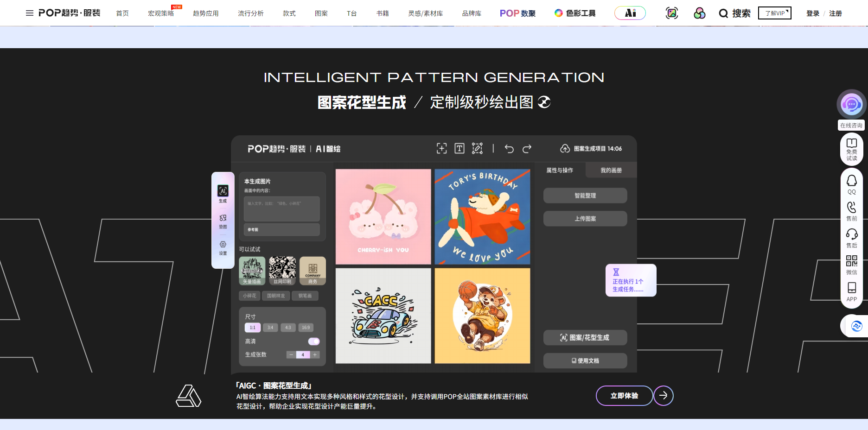Select the 16:9 aspect ratio option
The height and width of the screenshot is (430, 868).
306,327
